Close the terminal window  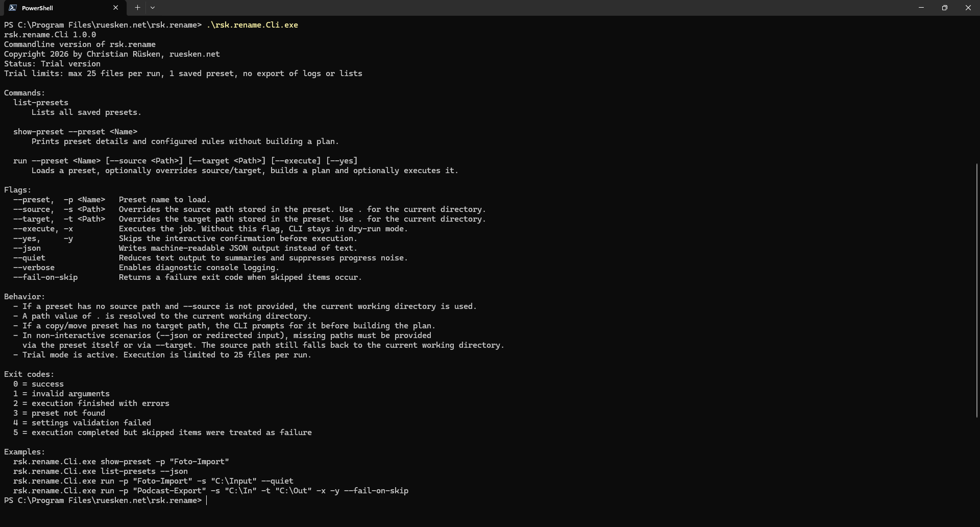coord(968,8)
